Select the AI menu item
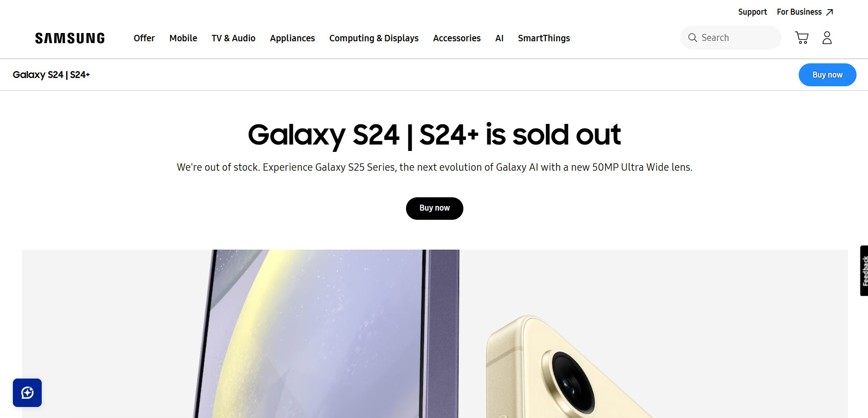The width and height of the screenshot is (868, 418). (499, 38)
